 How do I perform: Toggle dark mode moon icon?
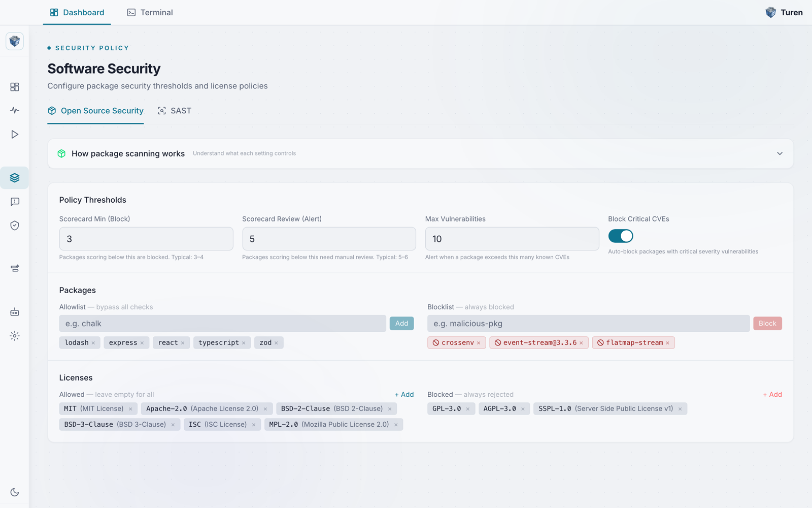coord(15,492)
